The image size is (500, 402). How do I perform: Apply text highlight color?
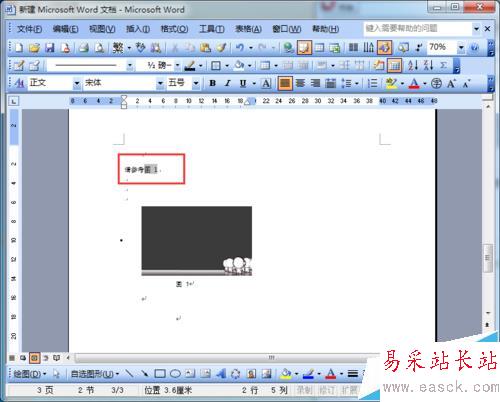(391, 83)
